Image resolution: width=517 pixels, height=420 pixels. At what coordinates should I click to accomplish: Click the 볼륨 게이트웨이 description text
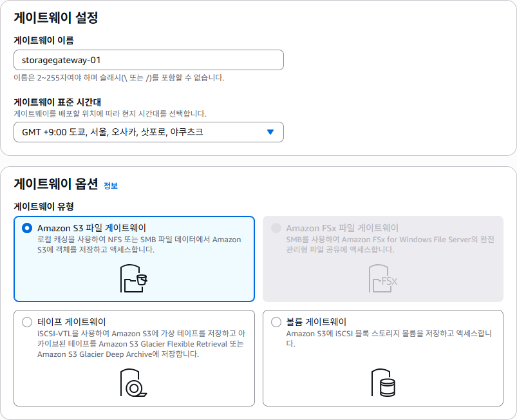pos(389,338)
